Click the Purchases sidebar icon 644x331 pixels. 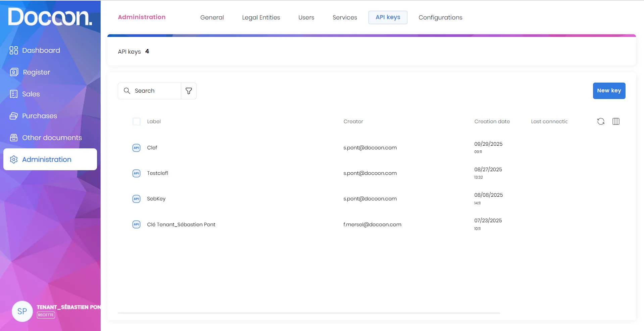14,116
